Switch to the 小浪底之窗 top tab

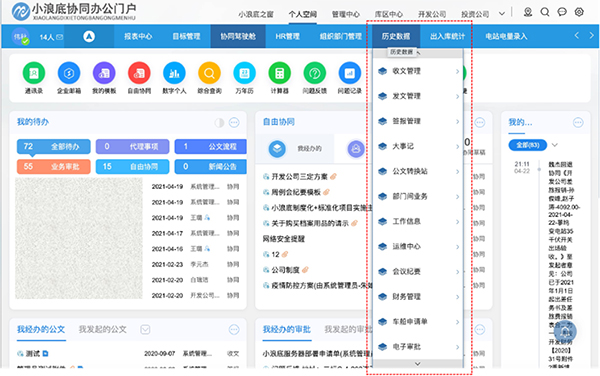pyautogui.click(x=256, y=14)
